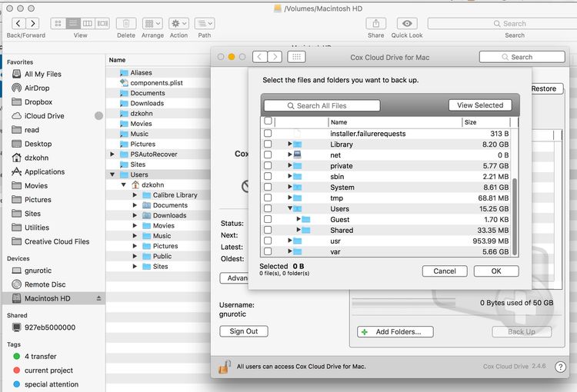
Task: Switch Finder to list view
Action: [x=73, y=24]
